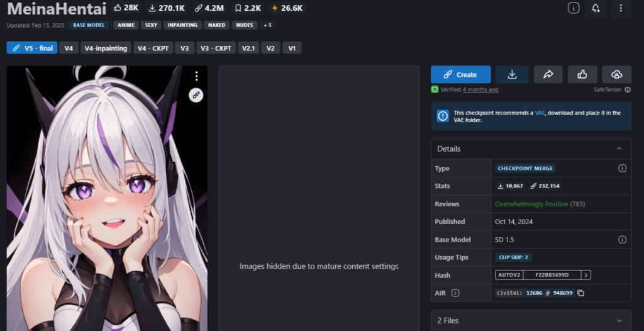Click the share arrow icon button

tap(548, 74)
